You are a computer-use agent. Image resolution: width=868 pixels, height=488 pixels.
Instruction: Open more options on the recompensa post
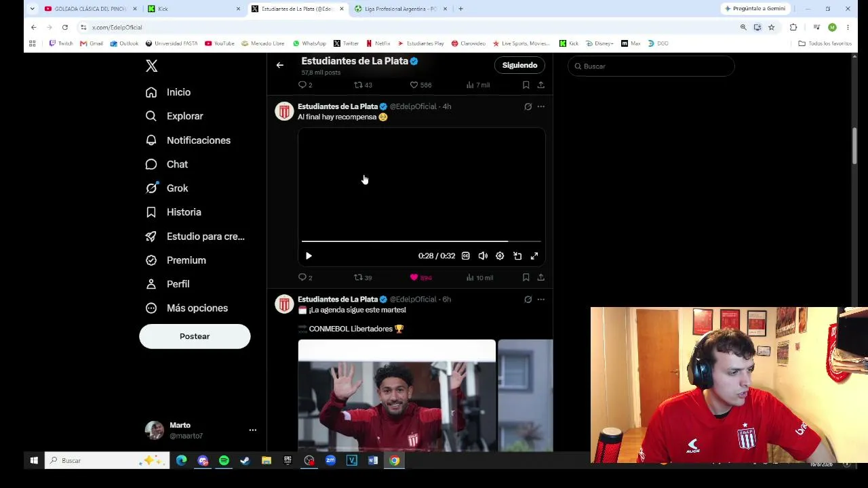pos(540,106)
